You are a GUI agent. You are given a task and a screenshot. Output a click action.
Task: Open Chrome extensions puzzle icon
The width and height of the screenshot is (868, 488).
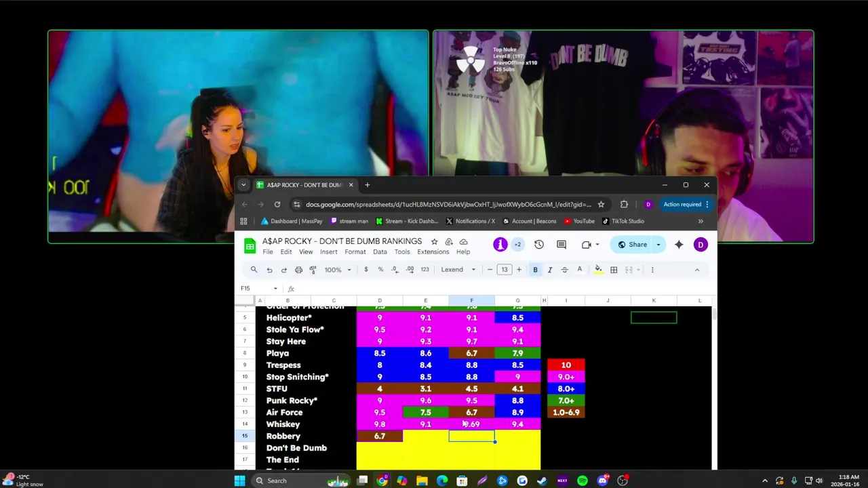(624, 204)
